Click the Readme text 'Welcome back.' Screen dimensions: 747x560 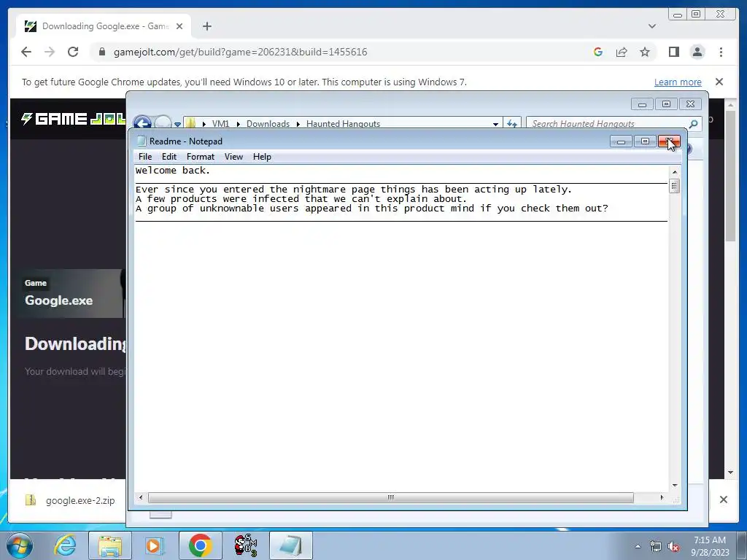coord(172,171)
